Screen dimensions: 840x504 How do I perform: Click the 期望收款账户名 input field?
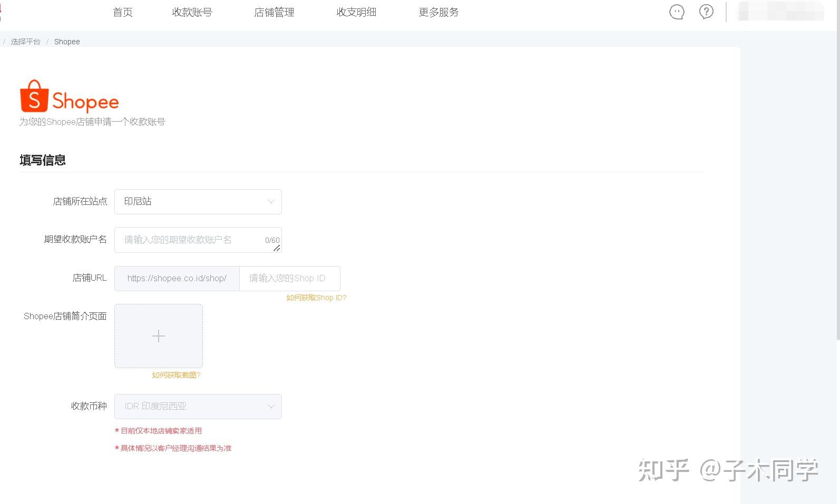tap(198, 240)
